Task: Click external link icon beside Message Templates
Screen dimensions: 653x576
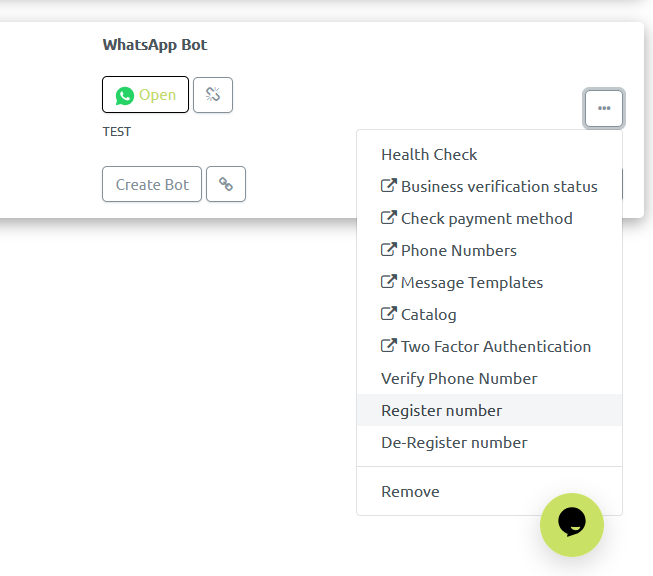Action: coord(389,282)
